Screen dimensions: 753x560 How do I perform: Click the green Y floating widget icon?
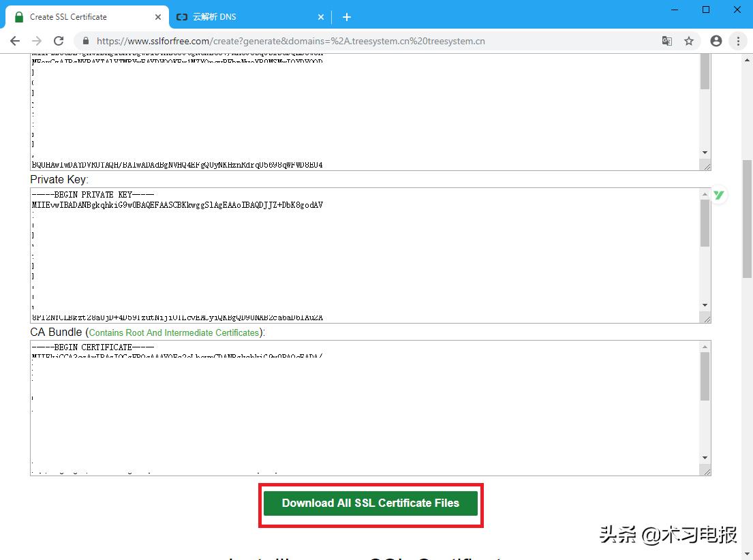coord(720,195)
